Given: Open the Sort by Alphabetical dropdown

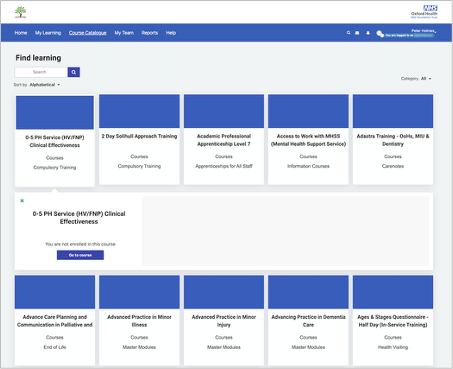Looking at the screenshot, I should click(45, 85).
